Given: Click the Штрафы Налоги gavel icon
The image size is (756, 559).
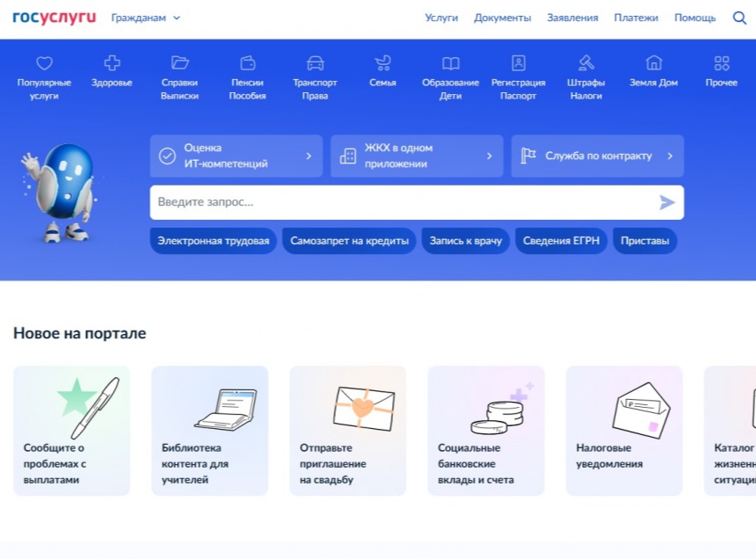Looking at the screenshot, I should click(x=585, y=63).
